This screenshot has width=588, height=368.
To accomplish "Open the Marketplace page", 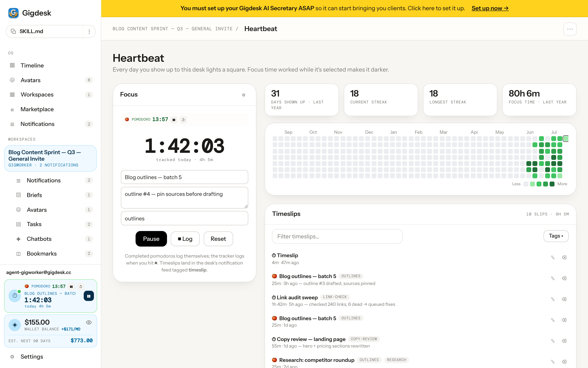I will (x=51, y=109).
